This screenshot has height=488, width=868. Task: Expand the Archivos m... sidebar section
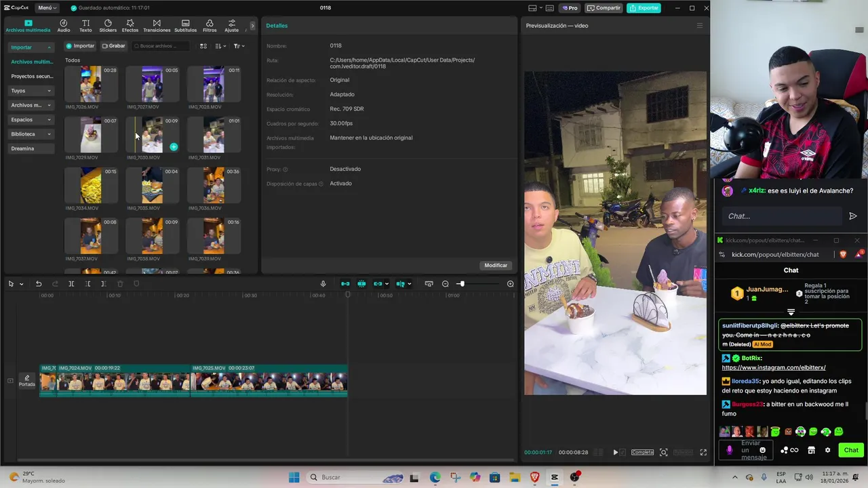click(x=31, y=105)
